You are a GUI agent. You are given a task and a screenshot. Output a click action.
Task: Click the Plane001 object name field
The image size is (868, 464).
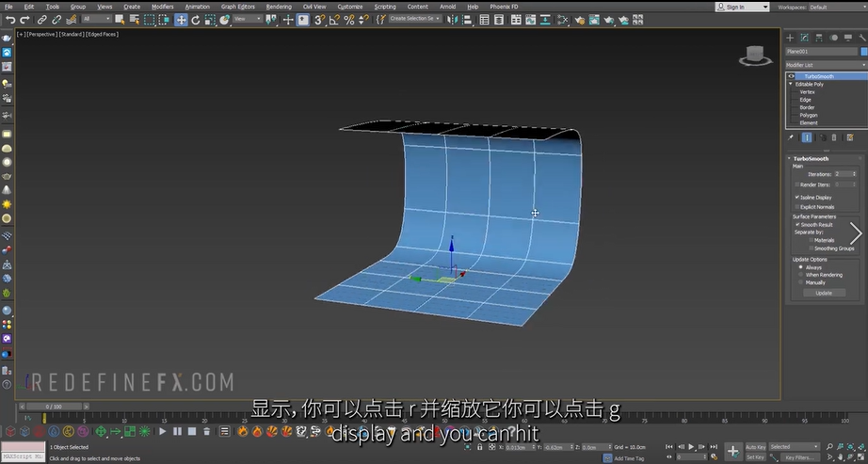[822, 52]
